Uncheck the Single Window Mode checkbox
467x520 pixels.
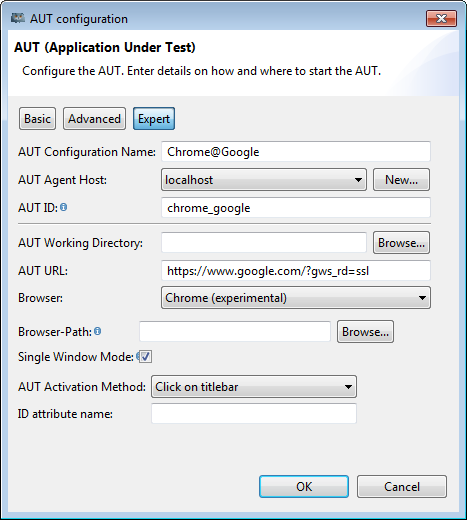pos(145,357)
